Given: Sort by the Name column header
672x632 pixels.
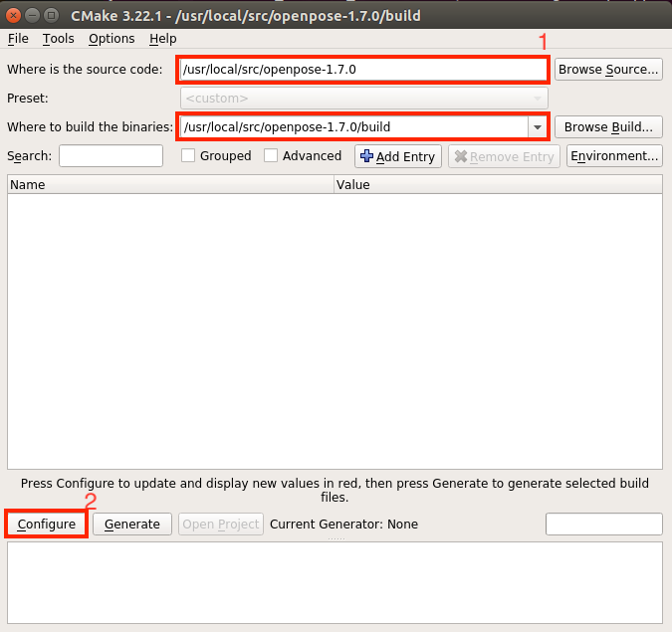Looking at the screenshot, I should click(170, 185).
